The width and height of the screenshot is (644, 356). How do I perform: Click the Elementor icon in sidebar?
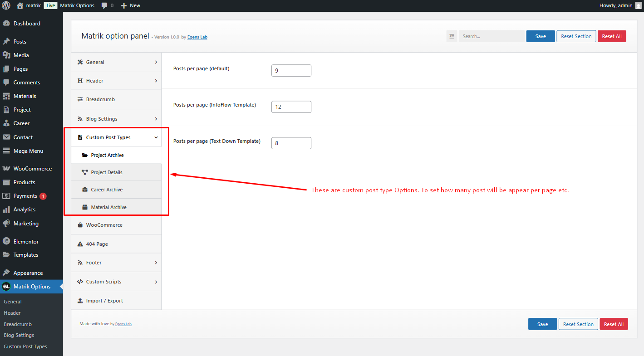click(6, 242)
